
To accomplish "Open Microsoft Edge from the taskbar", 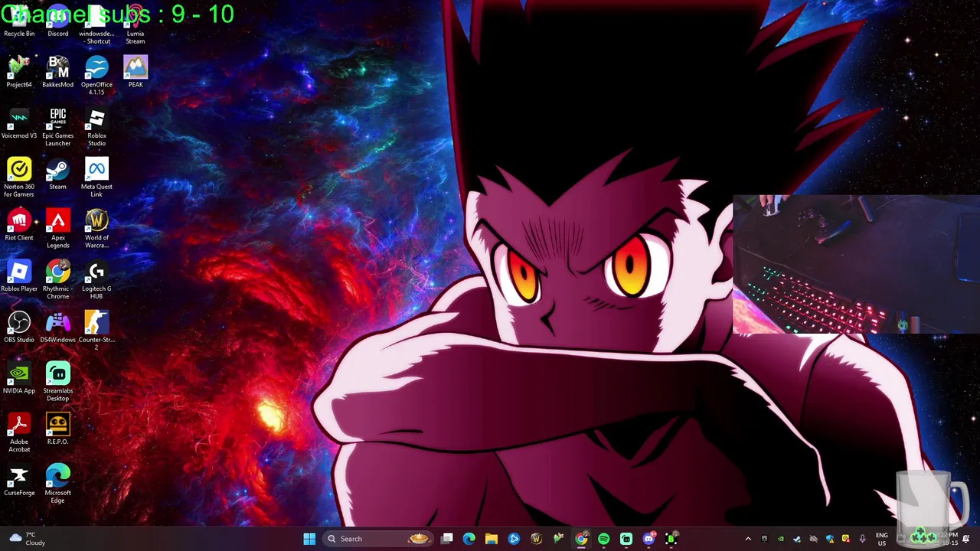I will point(469,539).
